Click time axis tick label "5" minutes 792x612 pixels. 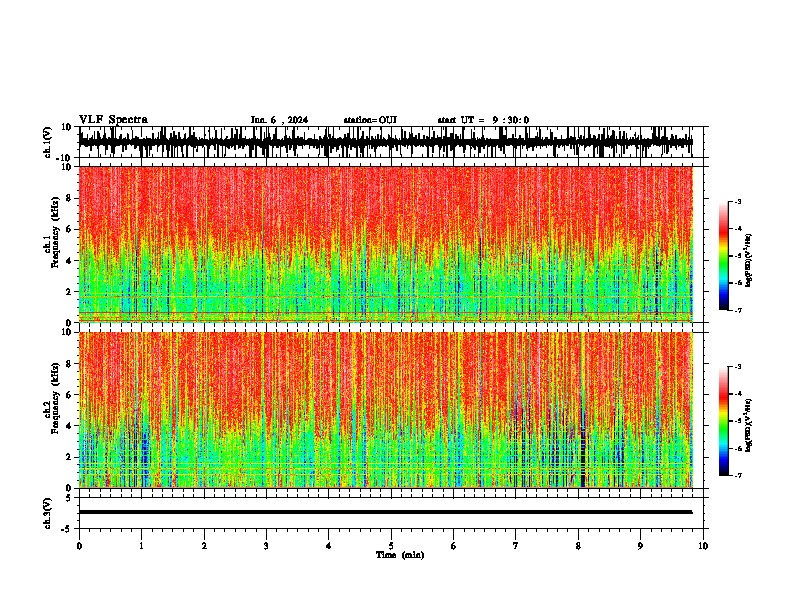point(391,546)
